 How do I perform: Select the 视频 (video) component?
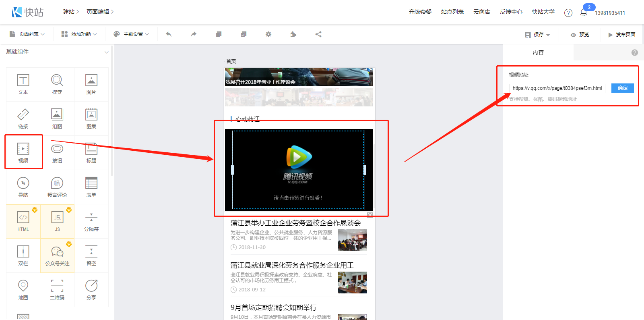pyautogui.click(x=23, y=152)
